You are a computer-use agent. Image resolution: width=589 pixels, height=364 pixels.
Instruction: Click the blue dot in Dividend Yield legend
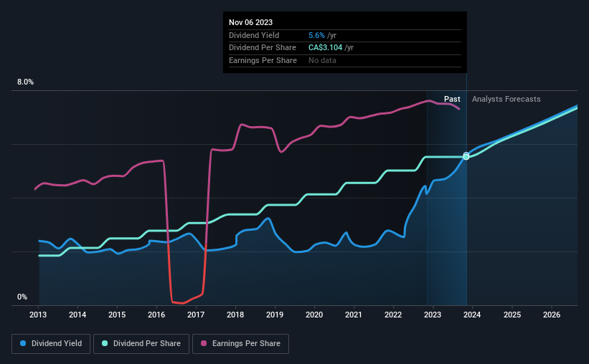[x=23, y=343]
